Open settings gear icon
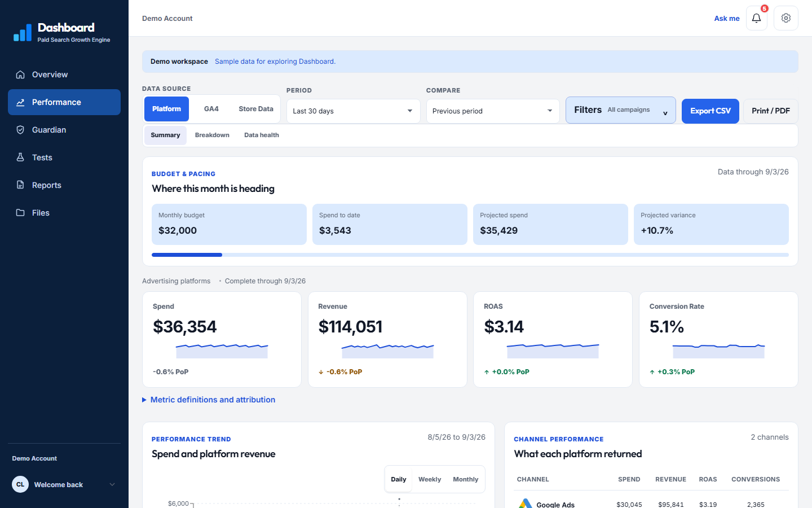The width and height of the screenshot is (812, 508). click(786, 18)
